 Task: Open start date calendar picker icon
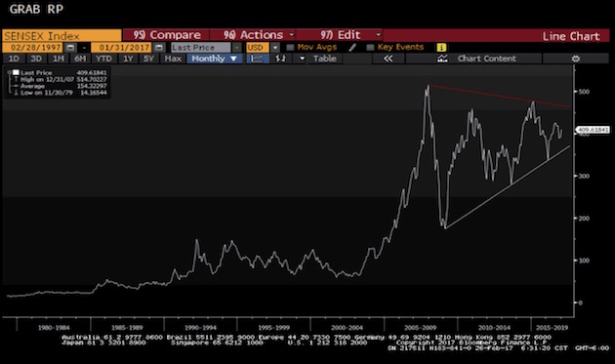(x=70, y=48)
